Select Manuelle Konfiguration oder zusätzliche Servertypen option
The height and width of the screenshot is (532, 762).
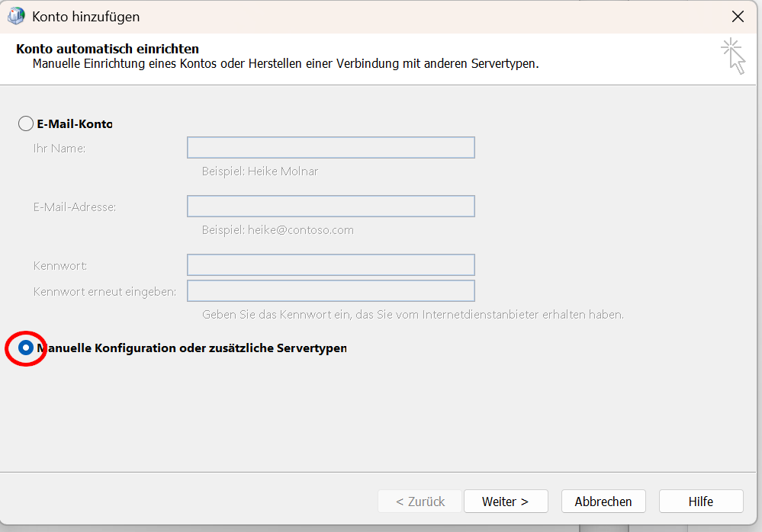point(26,348)
